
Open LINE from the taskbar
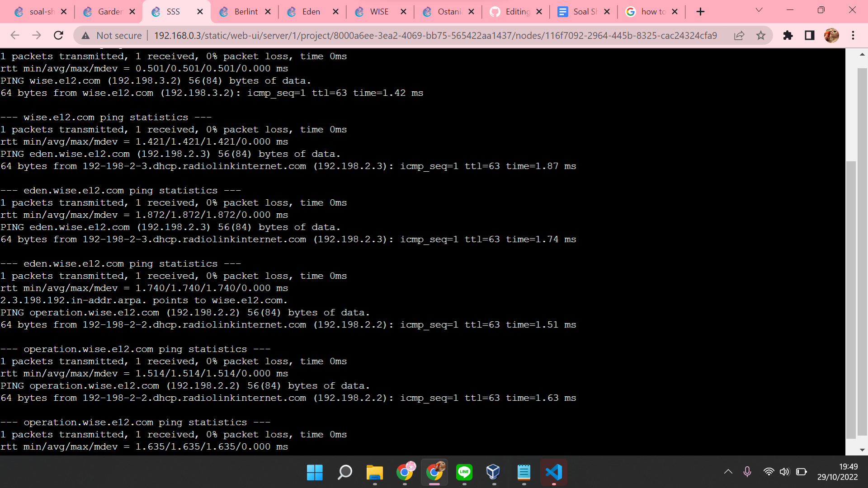(x=464, y=472)
